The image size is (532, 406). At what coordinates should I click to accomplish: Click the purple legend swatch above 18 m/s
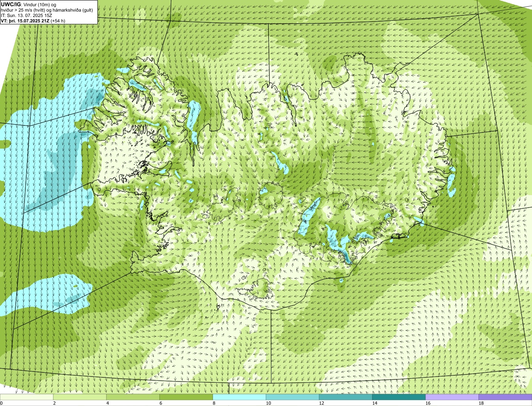(x=505, y=397)
